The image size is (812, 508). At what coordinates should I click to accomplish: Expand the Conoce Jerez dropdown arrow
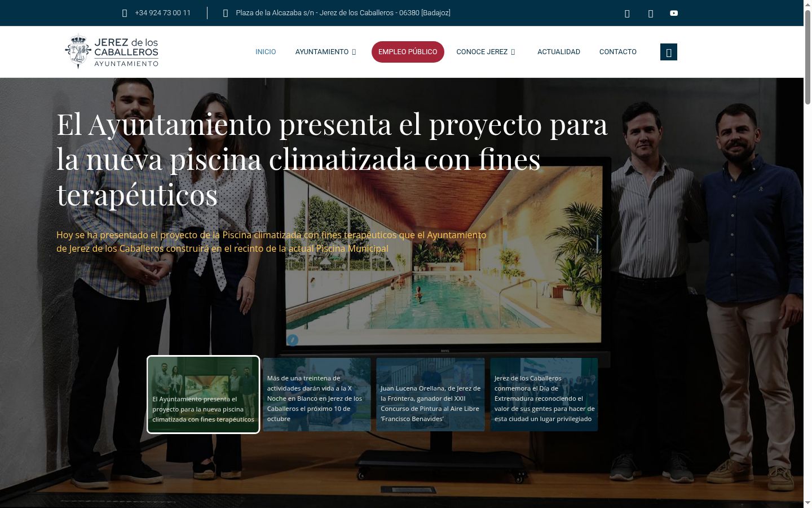coord(513,52)
